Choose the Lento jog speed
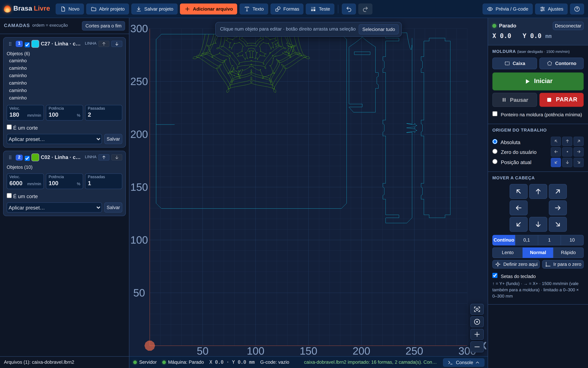This screenshot has height=368, width=588. [x=507, y=253]
